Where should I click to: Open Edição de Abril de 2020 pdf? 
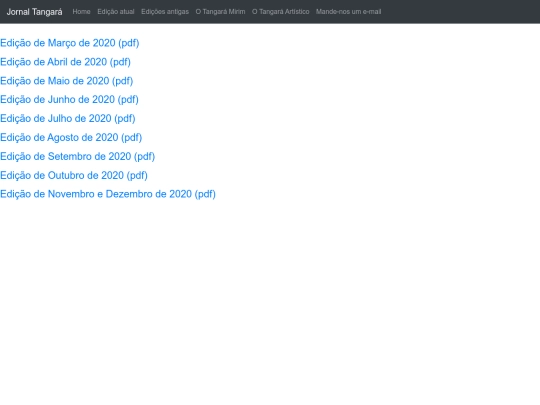click(65, 62)
